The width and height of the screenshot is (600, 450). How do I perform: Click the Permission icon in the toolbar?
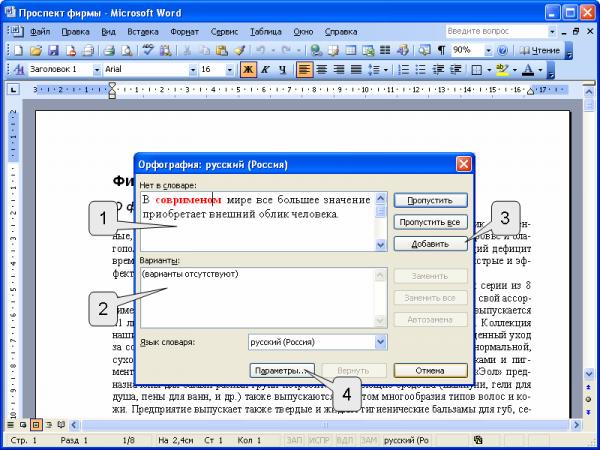(71, 51)
